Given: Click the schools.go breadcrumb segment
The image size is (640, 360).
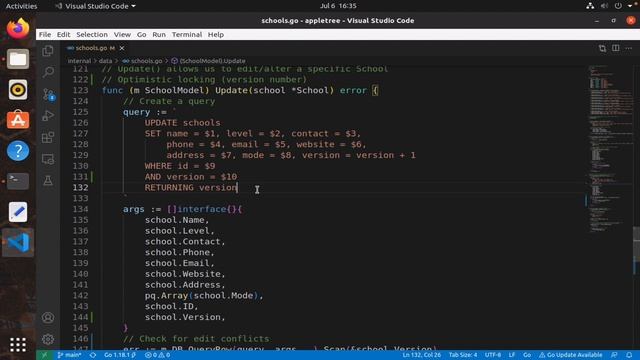Looking at the screenshot, I should tap(143, 61).
